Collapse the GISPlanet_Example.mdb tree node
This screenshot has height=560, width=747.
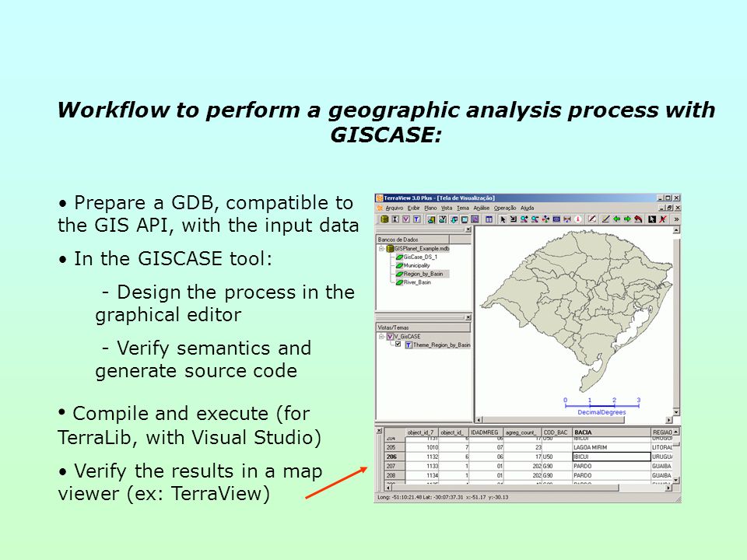click(381, 249)
